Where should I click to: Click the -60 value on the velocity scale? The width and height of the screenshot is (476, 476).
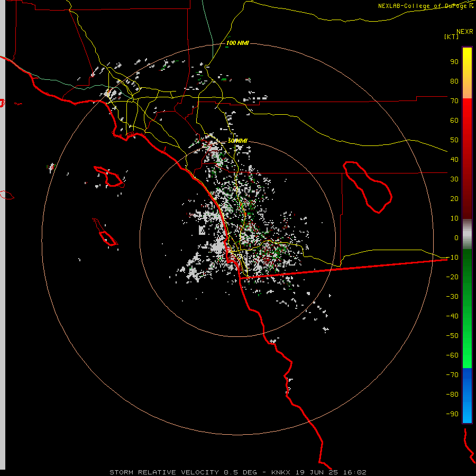point(452,355)
